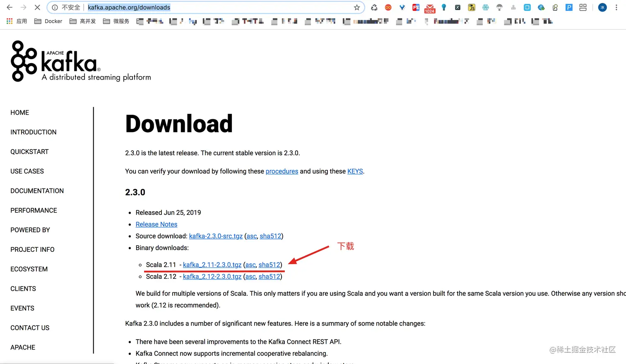Open the 应用 apps shortcut in bookmarks bar
This screenshot has height=364, width=626.
tap(17, 21)
